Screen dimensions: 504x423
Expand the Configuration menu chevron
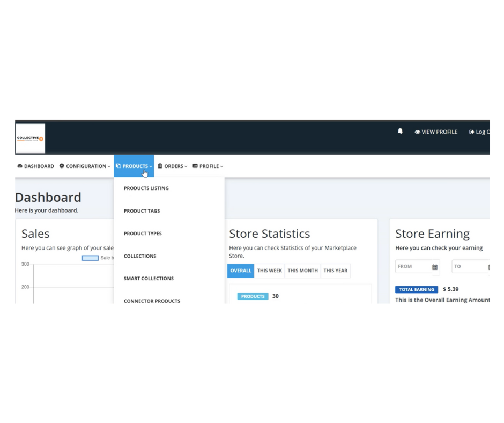[x=109, y=167]
